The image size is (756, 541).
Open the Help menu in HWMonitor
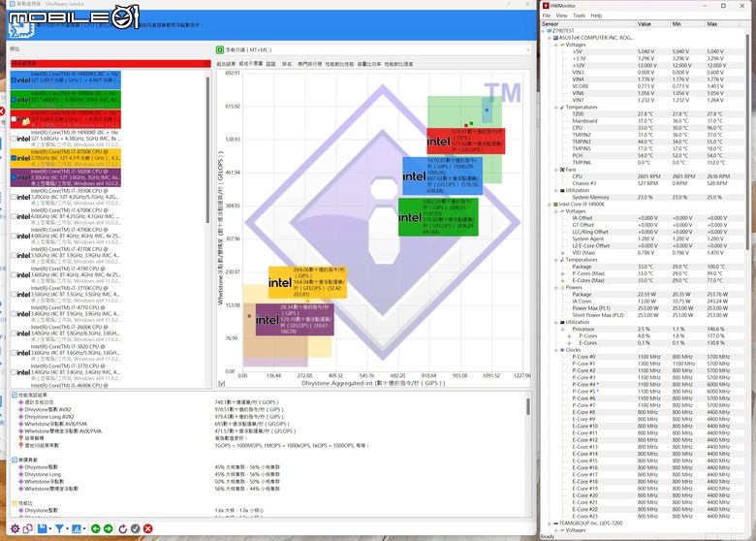pos(596,16)
